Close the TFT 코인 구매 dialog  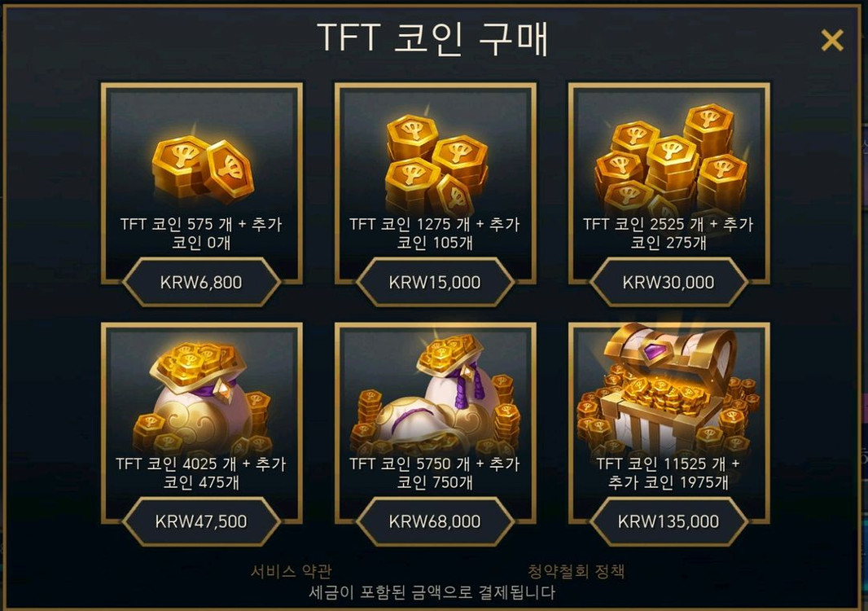832,41
